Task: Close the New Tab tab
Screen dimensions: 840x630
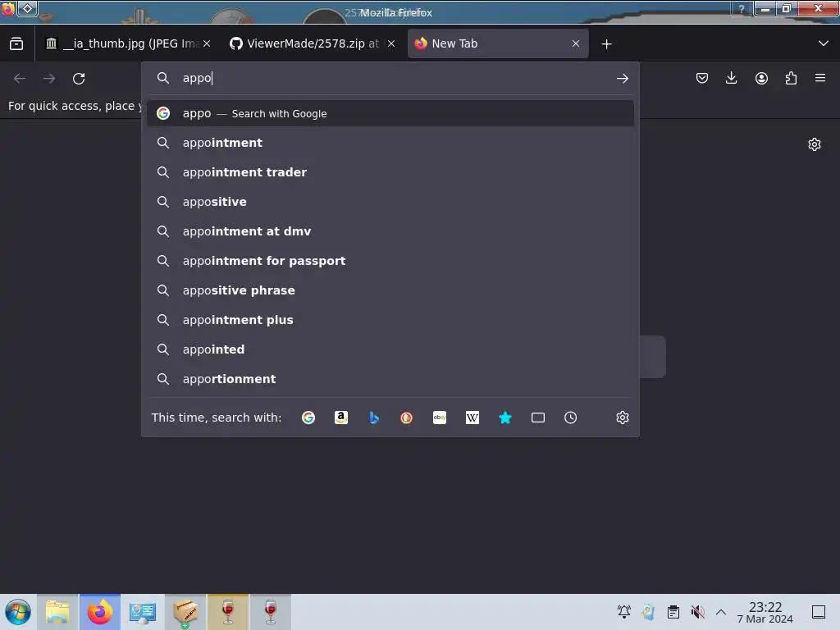Action: [x=575, y=43]
